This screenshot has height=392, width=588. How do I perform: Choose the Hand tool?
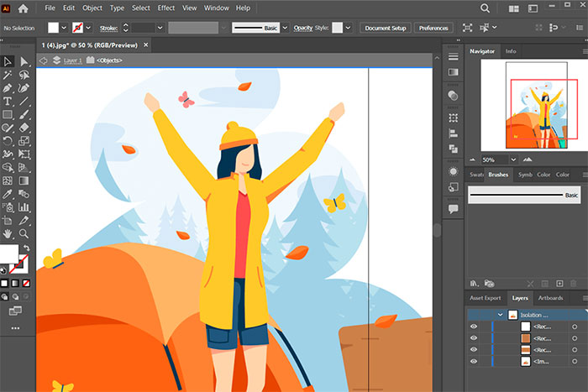pyautogui.click(x=8, y=233)
